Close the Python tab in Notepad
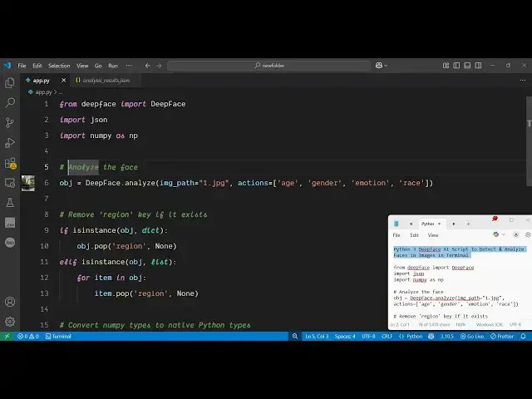Viewport: 532px width, 399px height. pyautogui.click(x=440, y=224)
